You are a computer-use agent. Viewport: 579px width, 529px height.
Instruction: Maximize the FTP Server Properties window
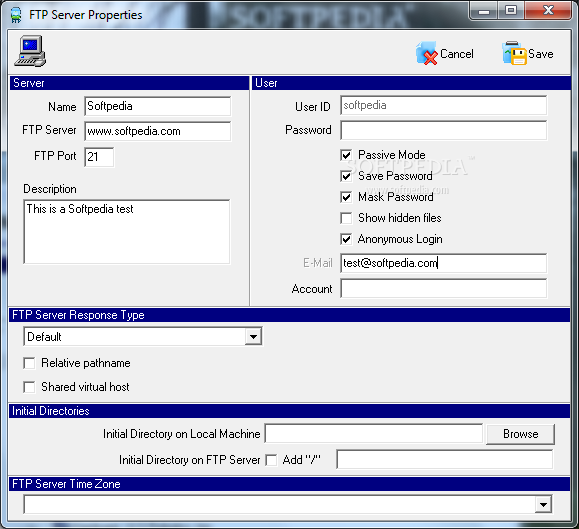pyautogui.click(x=511, y=11)
